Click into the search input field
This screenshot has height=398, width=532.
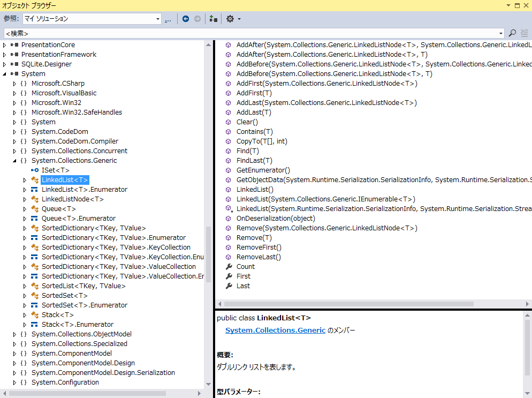point(250,33)
